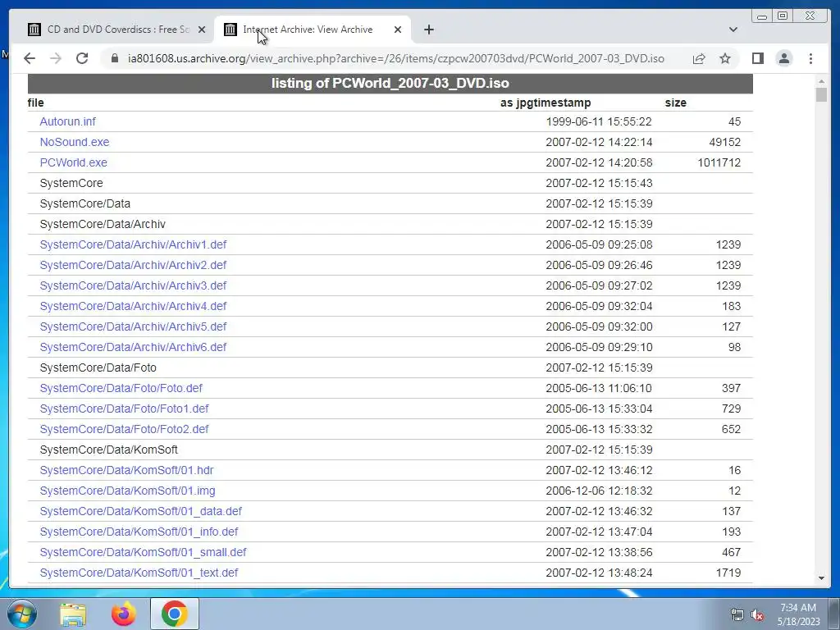840x630 pixels.
Task: Download the PCWorld.exe file
Action: pyautogui.click(x=73, y=162)
